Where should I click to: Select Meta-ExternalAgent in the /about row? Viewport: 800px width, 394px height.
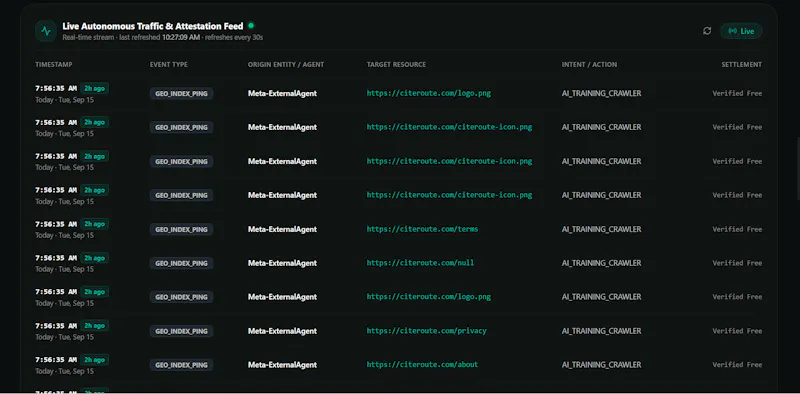[x=282, y=364]
